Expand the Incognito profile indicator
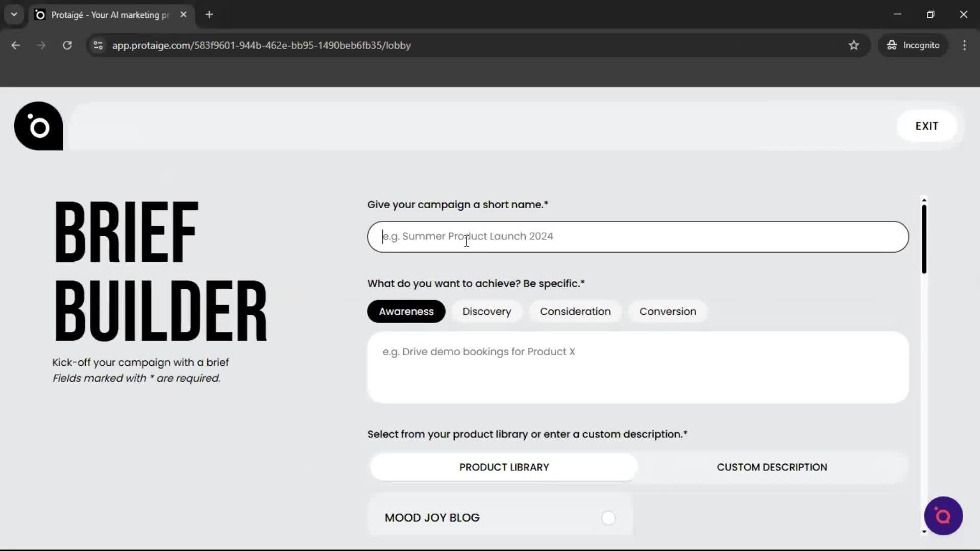980x551 pixels. click(x=913, y=45)
